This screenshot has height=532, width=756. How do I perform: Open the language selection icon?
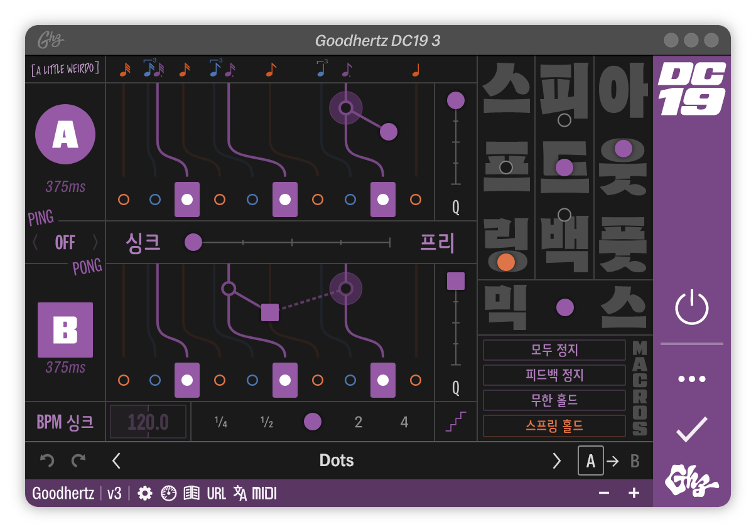point(240,493)
